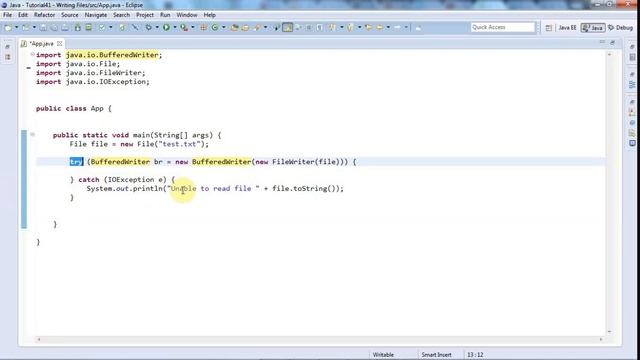Click the Save All toolbar icon
640x360 pixels.
pos(54,28)
